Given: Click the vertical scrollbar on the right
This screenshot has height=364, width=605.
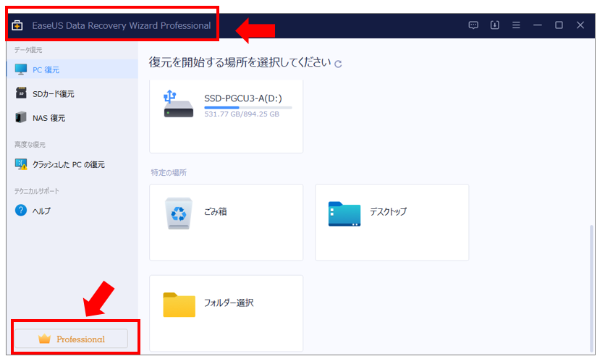Looking at the screenshot, I should [591, 288].
